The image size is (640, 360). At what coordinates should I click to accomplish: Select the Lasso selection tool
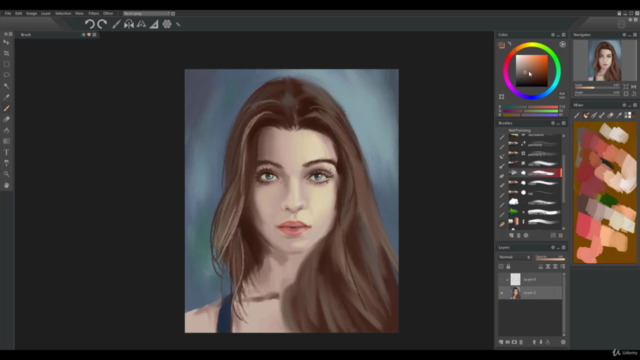(x=7, y=75)
